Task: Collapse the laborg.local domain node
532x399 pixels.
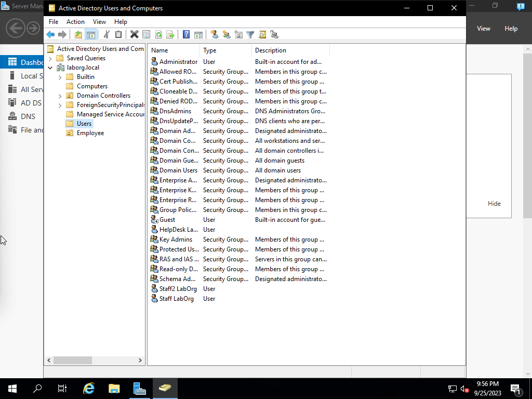Action: pyautogui.click(x=50, y=67)
